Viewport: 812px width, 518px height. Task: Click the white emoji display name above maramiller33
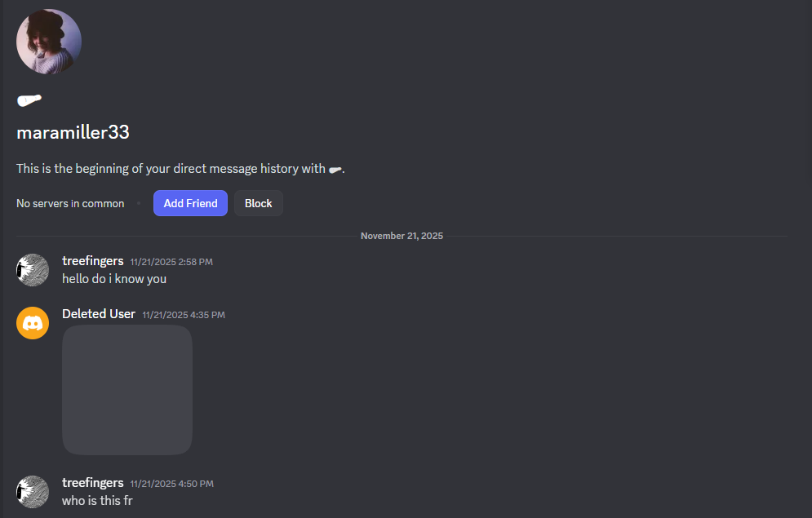click(x=29, y=100)
